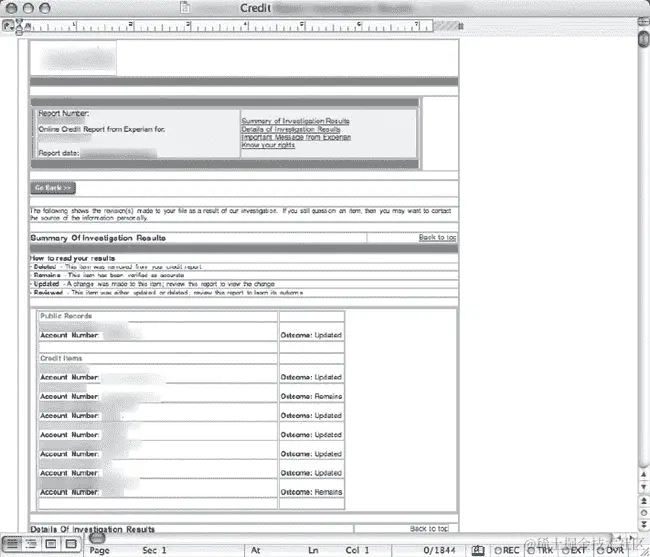Click 'Updated - A change was made' legend line

click(154, 284)
